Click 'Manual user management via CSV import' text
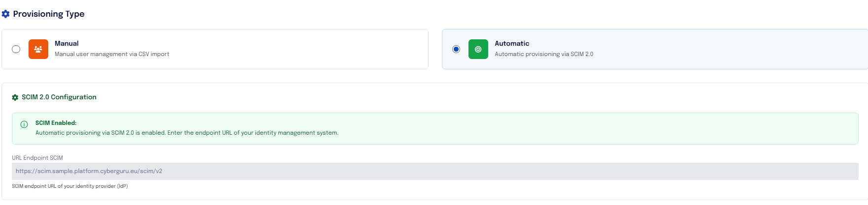Image resolution: width=868 pixels, height=205 pixels. (x=112, y=54)
